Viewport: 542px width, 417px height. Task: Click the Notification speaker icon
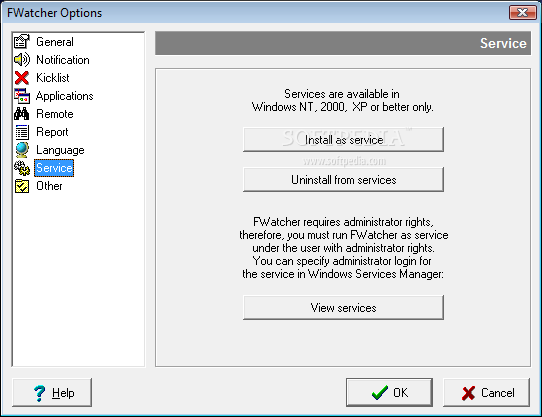pos(21,60)
